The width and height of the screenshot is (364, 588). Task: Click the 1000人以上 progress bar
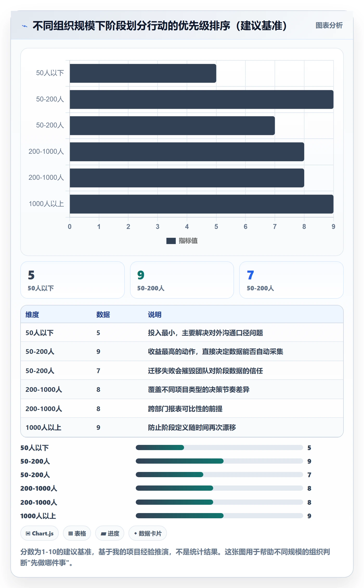(219, 516)
